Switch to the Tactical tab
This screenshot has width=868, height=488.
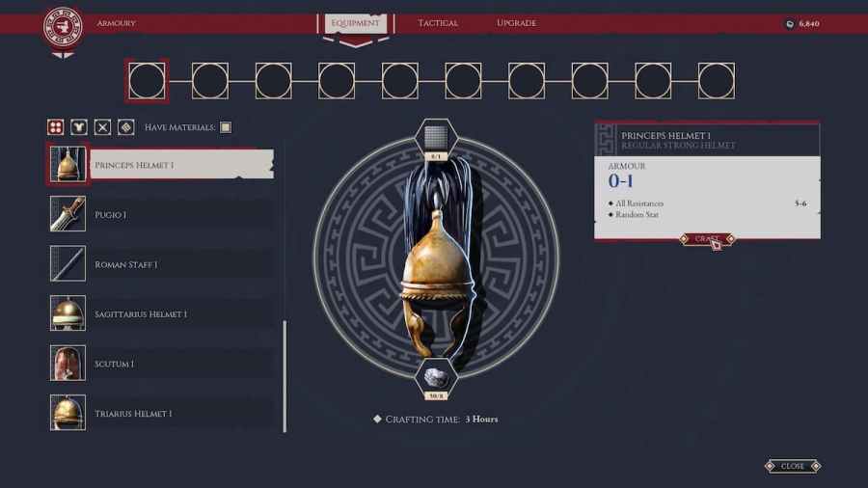438,23
